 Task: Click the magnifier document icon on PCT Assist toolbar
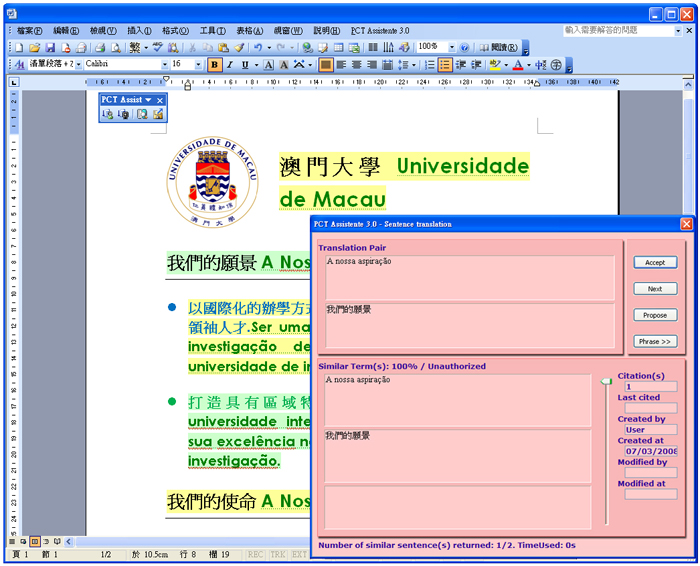(142, 114)
